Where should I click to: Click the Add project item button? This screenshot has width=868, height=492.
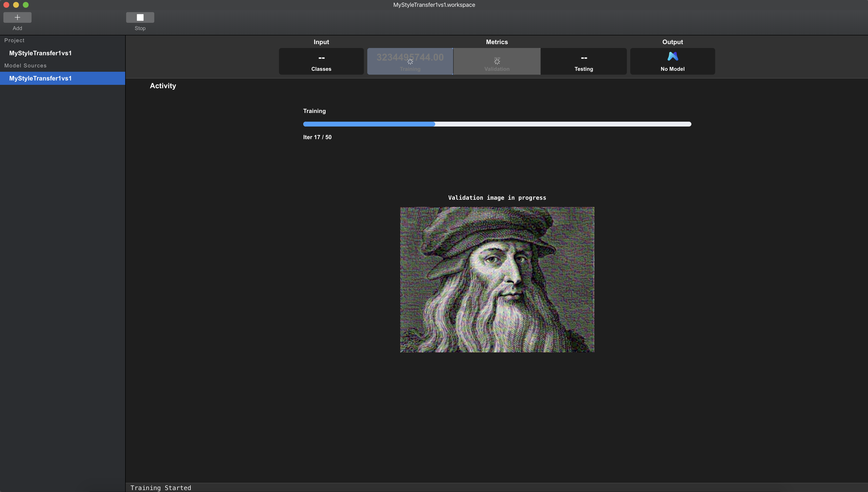coord(17,17)
